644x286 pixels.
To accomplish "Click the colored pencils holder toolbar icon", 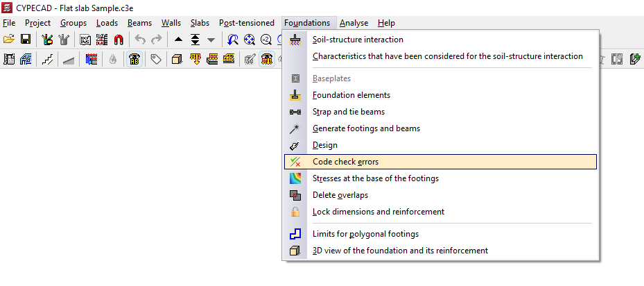I will [x=47, y=40].
